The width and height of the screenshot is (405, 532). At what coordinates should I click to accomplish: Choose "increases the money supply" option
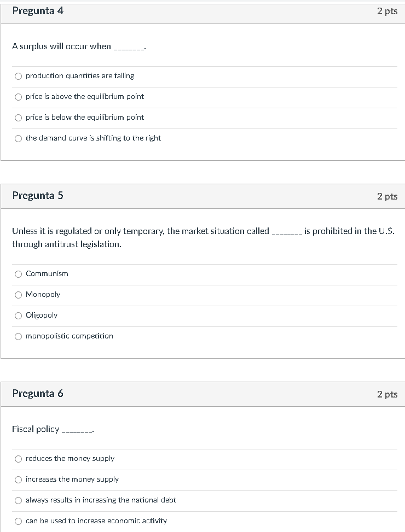(x=18, y=480)
